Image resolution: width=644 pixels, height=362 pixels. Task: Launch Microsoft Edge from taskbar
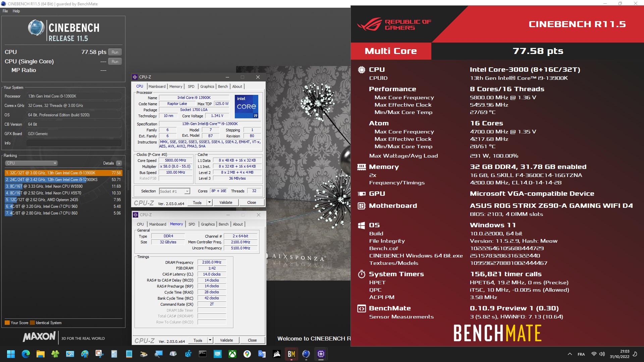tap(25, 354)
